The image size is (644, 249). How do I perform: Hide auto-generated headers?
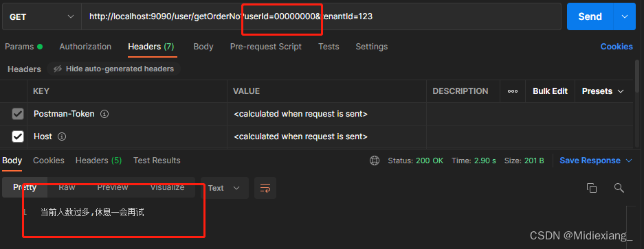click(x=114, y=69)
